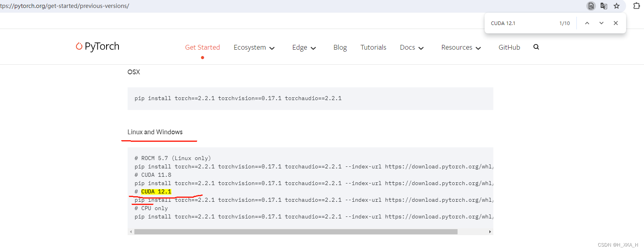Click the '# ROCM 5.7 (Linux only)' comment

click(173, 158)
